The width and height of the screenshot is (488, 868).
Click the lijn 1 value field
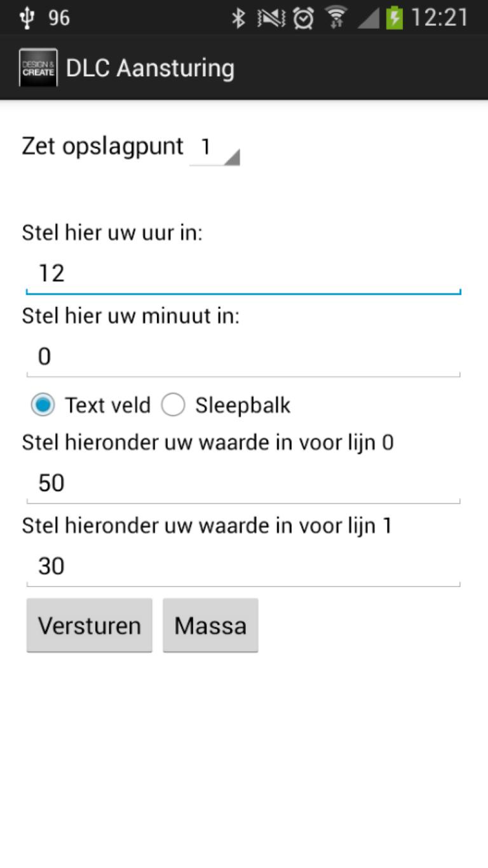(243, 566)
